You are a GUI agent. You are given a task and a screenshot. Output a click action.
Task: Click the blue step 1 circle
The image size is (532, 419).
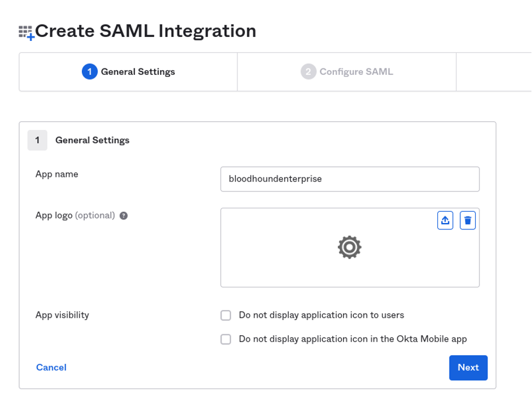click(89, 71)
